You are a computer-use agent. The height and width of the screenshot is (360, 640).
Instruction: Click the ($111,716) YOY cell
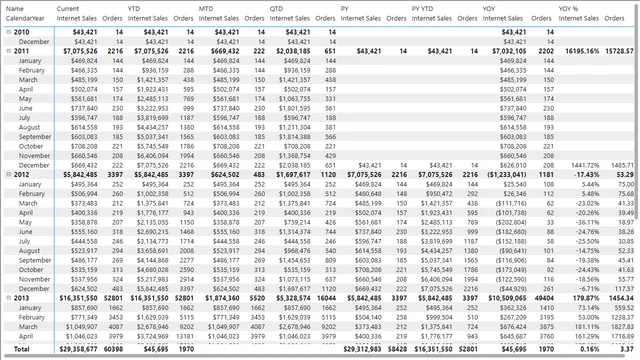click(511, 203)
